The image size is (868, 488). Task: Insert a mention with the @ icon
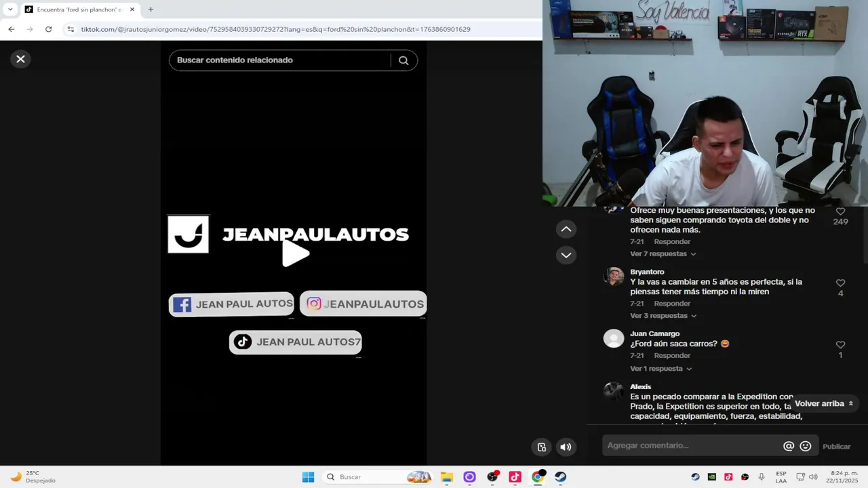pyautogui.click(x=788, y=446)
